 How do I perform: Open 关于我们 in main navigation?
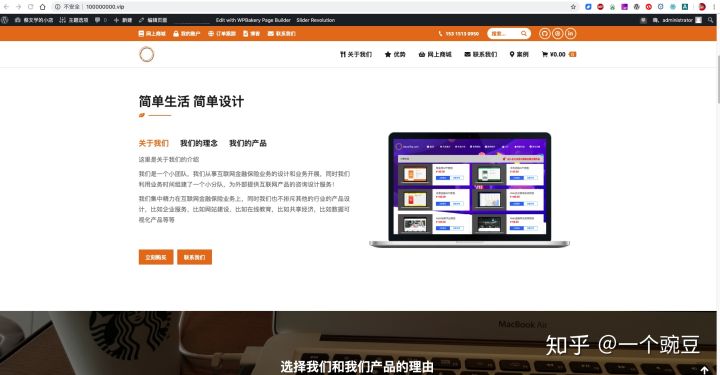pos(356,54)
